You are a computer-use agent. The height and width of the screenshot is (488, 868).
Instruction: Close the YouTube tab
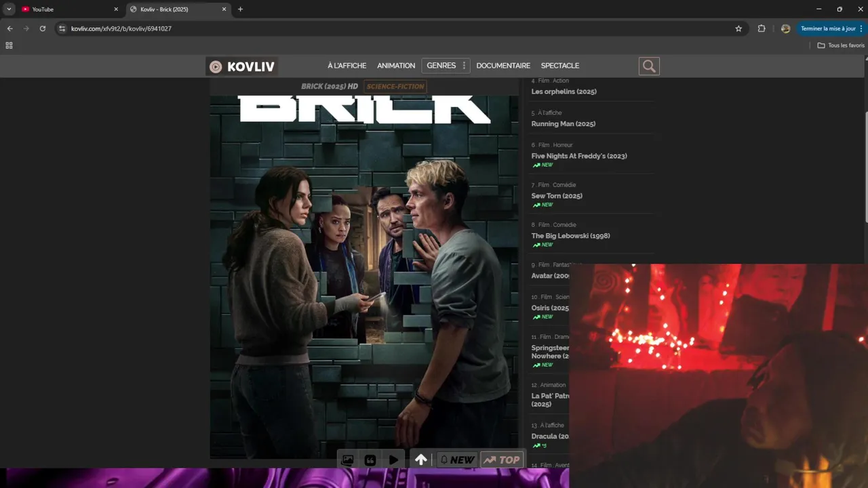coord(116,9)
